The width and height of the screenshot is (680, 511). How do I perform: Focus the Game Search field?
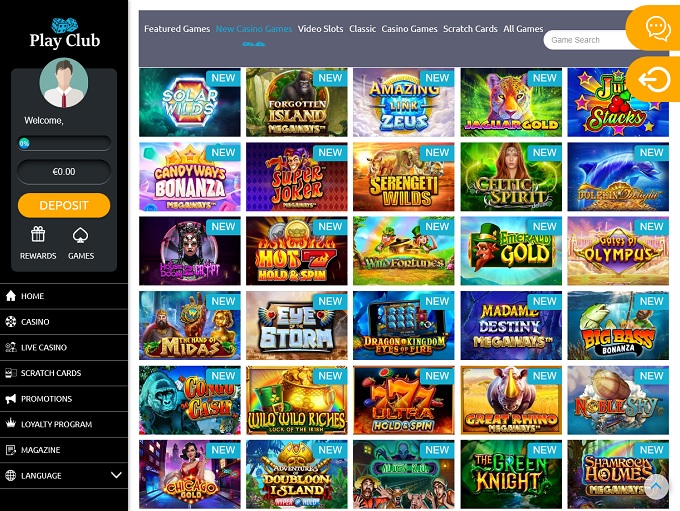tap(585, 40)
